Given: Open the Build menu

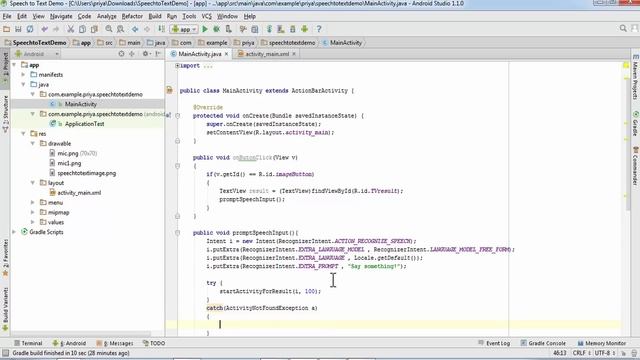Looking at the screenshot, I should pyautogui.click(x=155, y=16).
